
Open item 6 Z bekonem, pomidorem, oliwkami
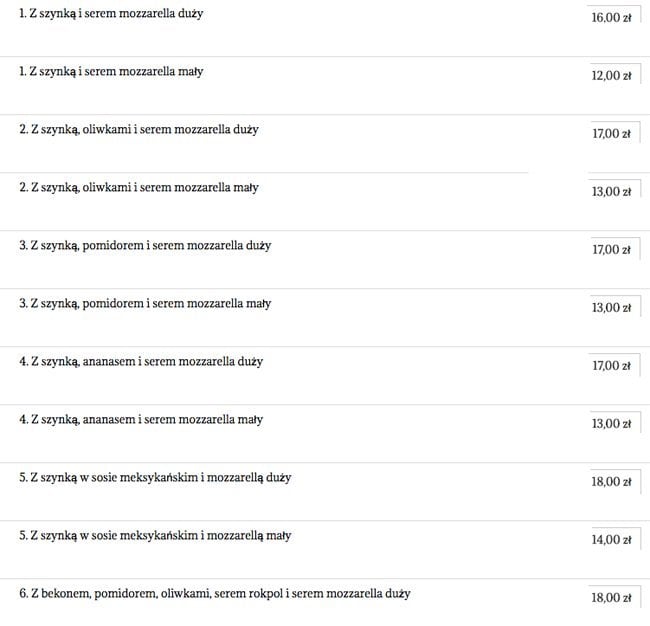[x=215, y=594]
